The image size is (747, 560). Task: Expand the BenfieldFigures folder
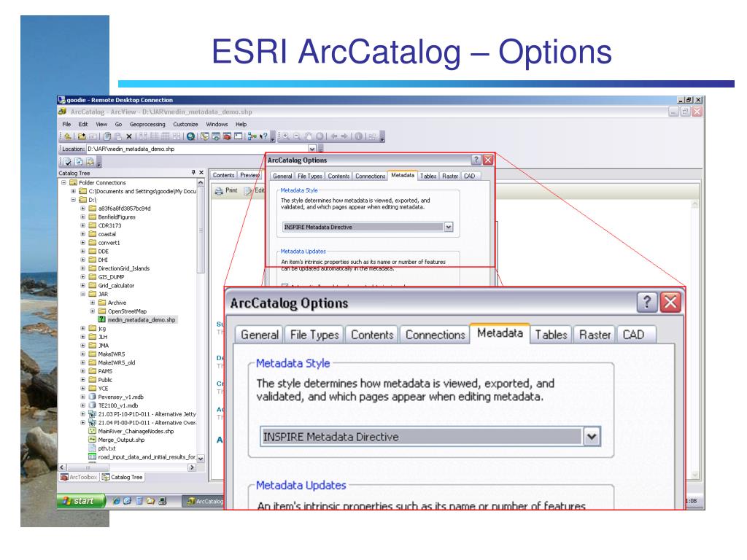pos(83,217)
